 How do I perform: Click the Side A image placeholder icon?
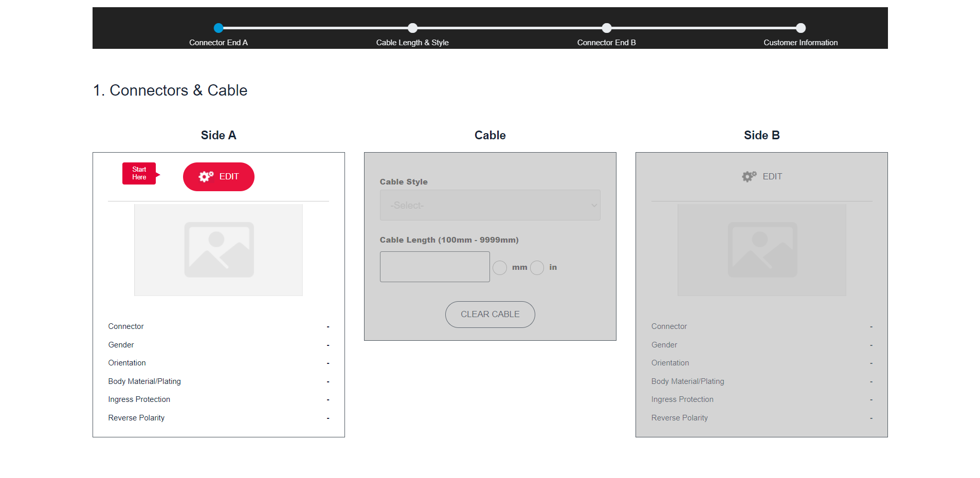point(218,249)
